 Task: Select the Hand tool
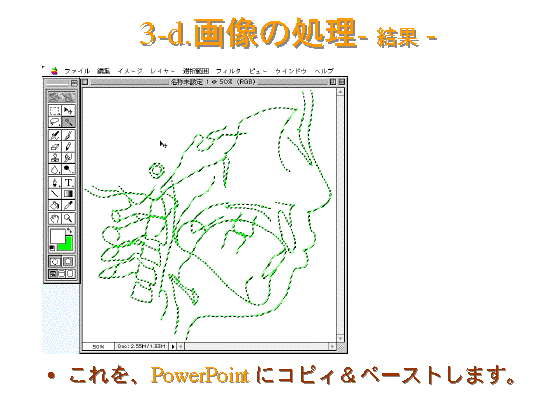click(x=55, y=218)
